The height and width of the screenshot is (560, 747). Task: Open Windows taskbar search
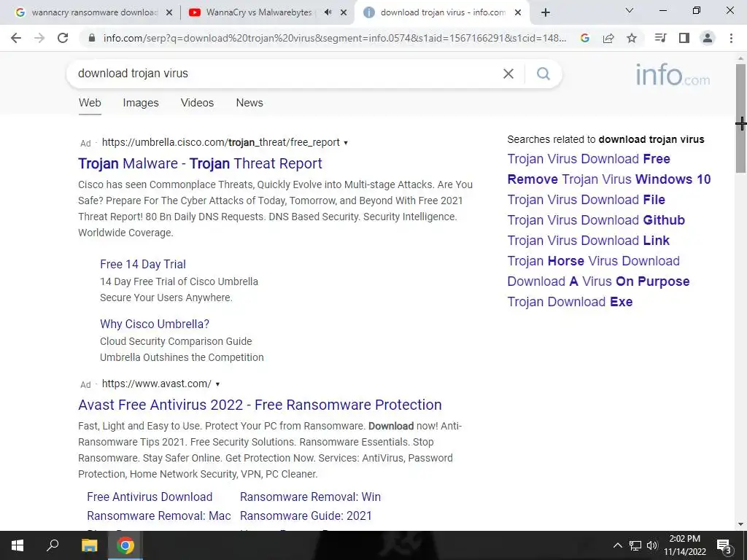coord(53,545)
